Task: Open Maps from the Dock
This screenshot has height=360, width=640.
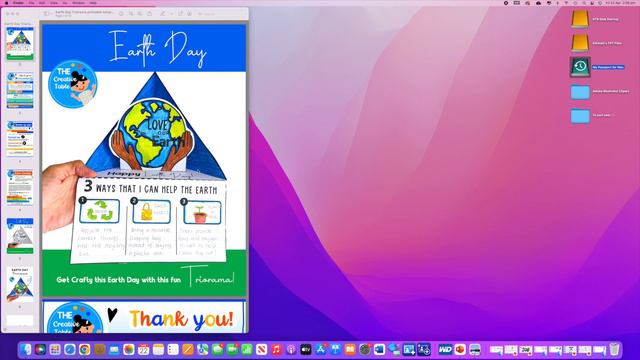Action: click(202, 349)
